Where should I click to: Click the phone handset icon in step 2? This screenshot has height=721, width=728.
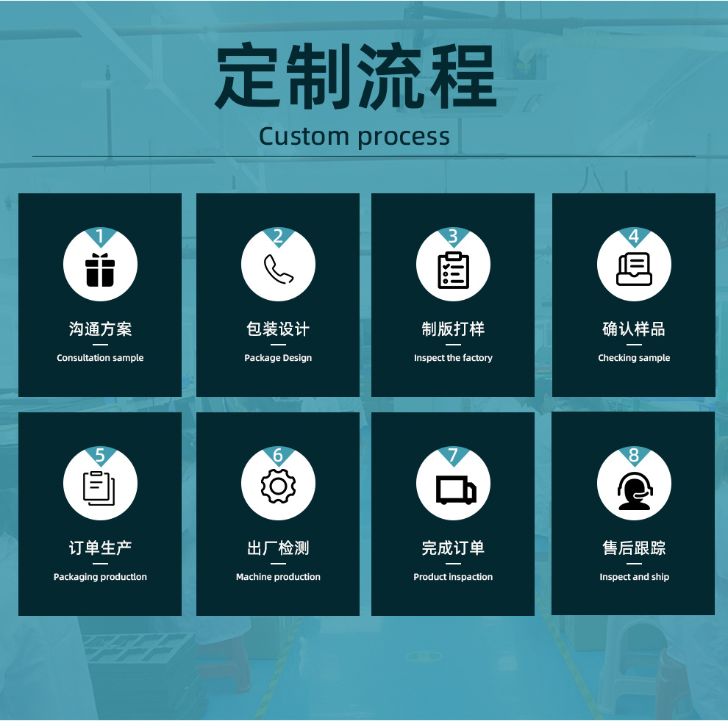tap(279, 269)
